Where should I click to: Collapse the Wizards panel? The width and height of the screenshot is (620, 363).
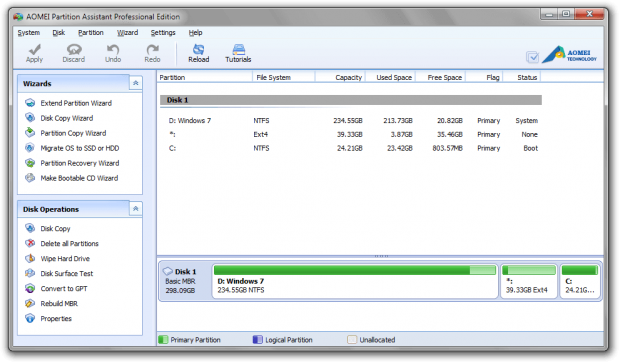(136, 83)
